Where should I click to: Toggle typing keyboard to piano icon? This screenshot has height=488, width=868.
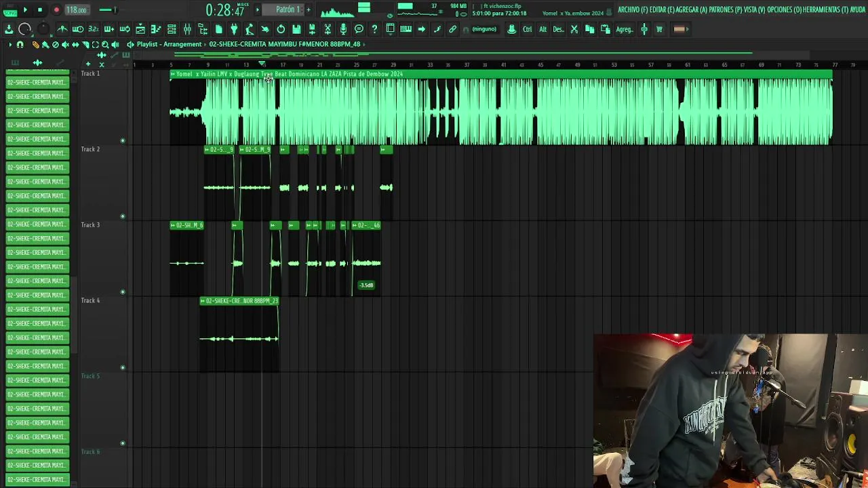pyautogui.click(x=406, y=29)
